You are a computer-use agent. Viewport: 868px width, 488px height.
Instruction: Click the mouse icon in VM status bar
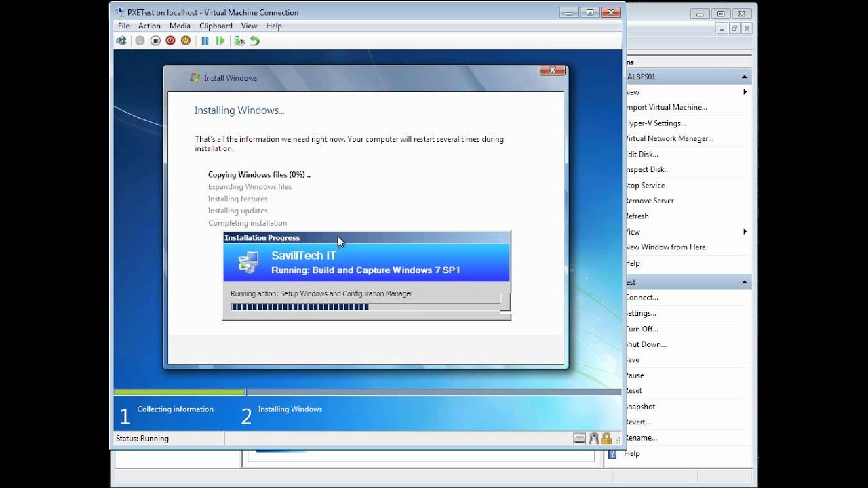(x=594, y=439)
